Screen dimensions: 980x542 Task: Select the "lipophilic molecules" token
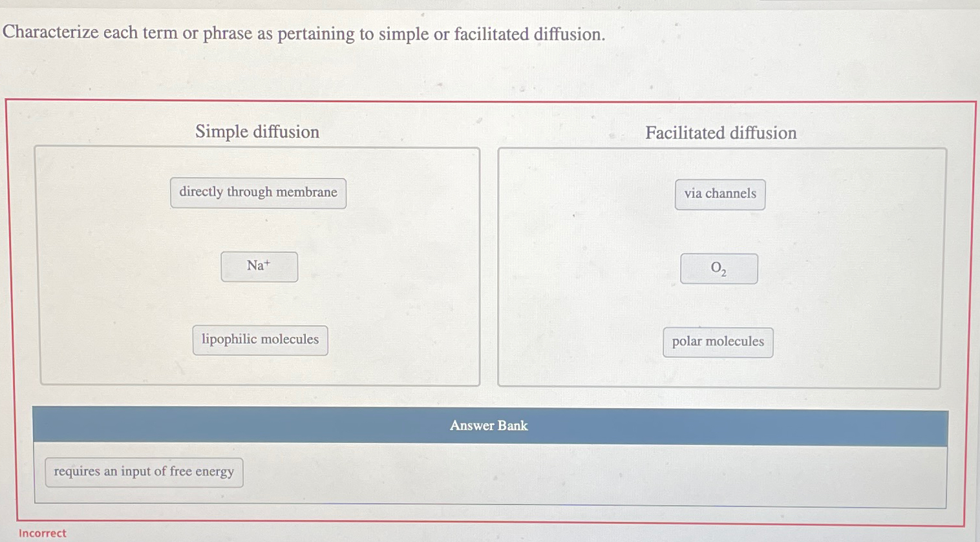tap(261, 340)
